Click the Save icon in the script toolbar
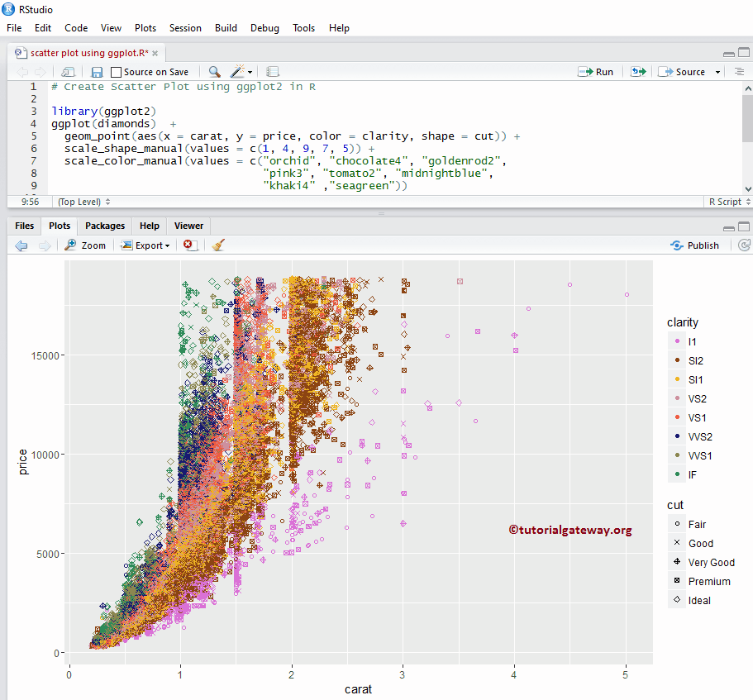Image resolution: width=753 pixels, height=700 pixels. pyautogui.click(x=97, y=71)
